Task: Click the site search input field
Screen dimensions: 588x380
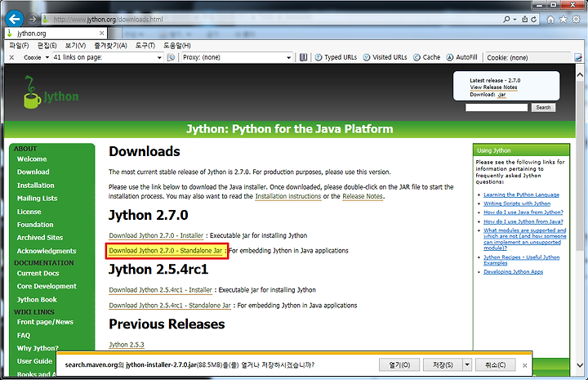Action: coord(497,107)
